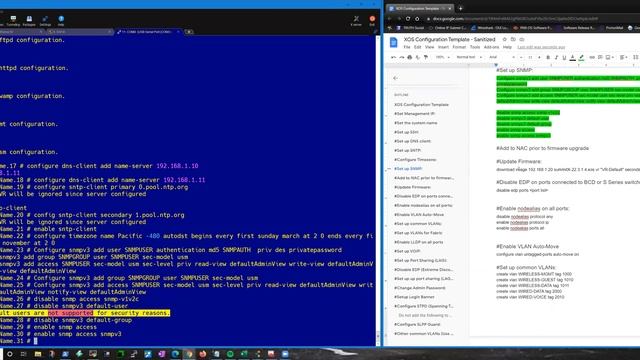640x360 pixels.
Task: Undo last action in Docs toolbar
Action: tap(393, 58)
